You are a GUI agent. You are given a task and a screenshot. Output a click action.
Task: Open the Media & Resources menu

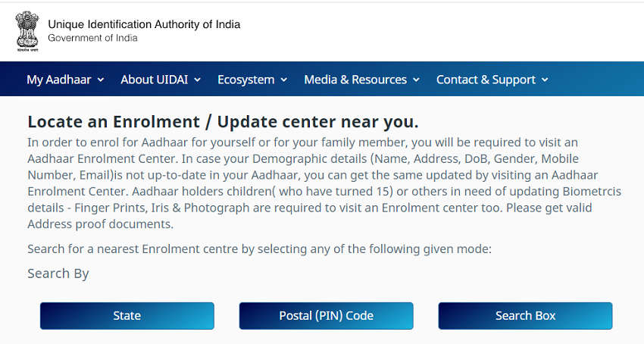pos(355,80)
